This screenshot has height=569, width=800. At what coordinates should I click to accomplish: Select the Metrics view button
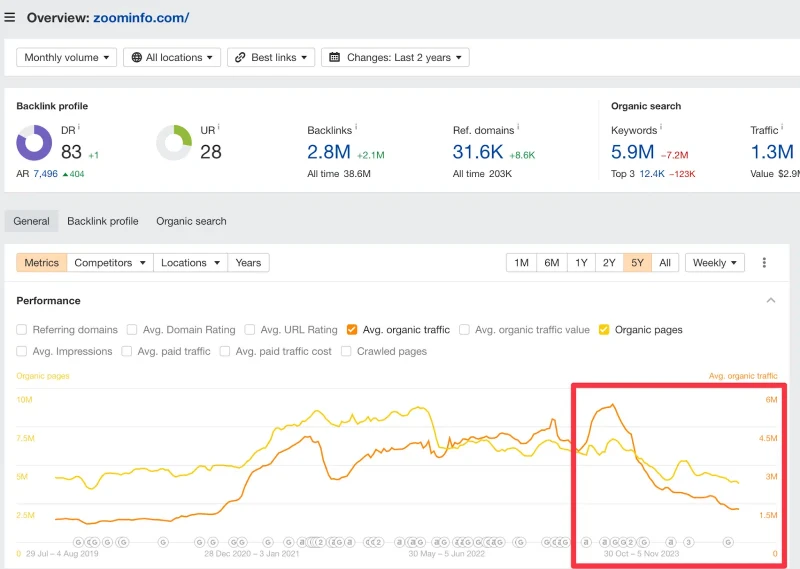pos(41,263)
